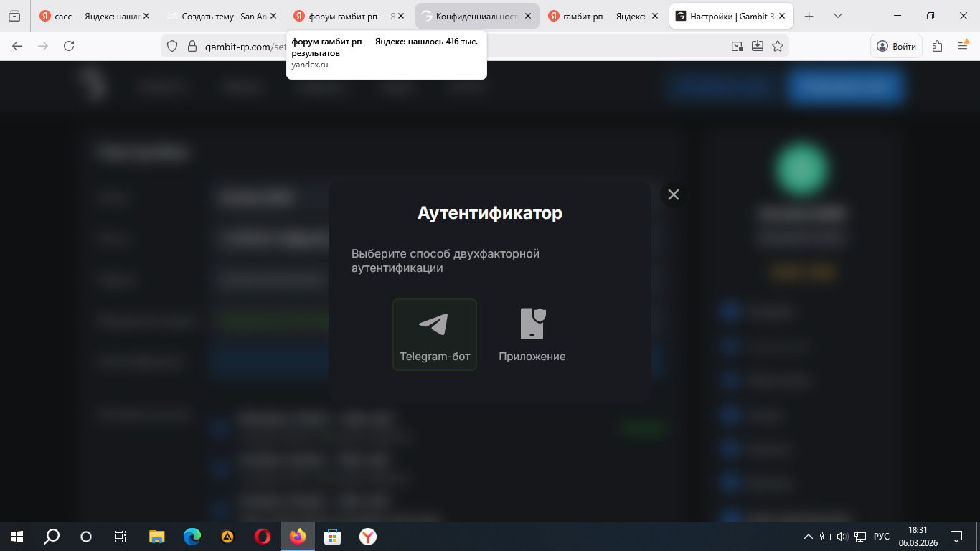Expand the list of all tabs
The width and height of the screenshot is (980, 551).
click(x=837, y=16)
